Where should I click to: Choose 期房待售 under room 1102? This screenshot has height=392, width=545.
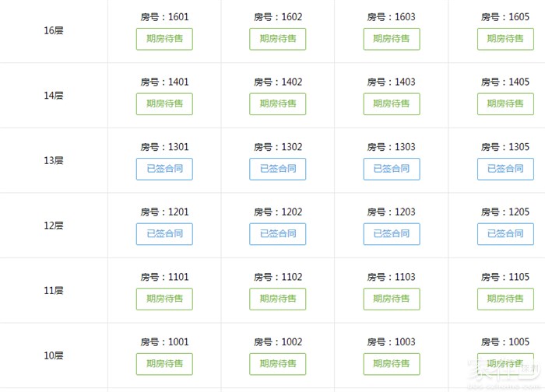click(x=278, y=299)
